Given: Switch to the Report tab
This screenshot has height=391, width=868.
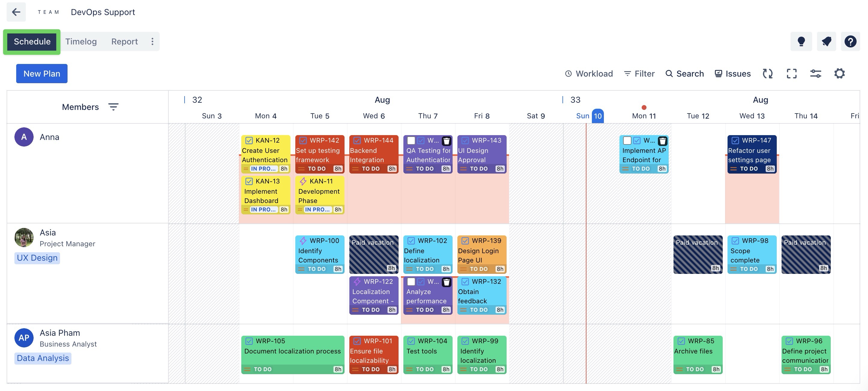Looking at the screenshot, I should (124, 41).
